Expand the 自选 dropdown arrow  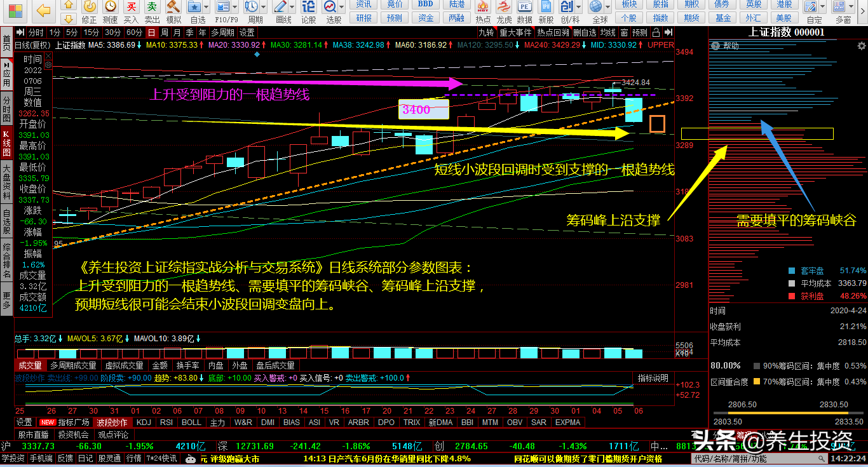pyautogui.click(x=208, y=7)
